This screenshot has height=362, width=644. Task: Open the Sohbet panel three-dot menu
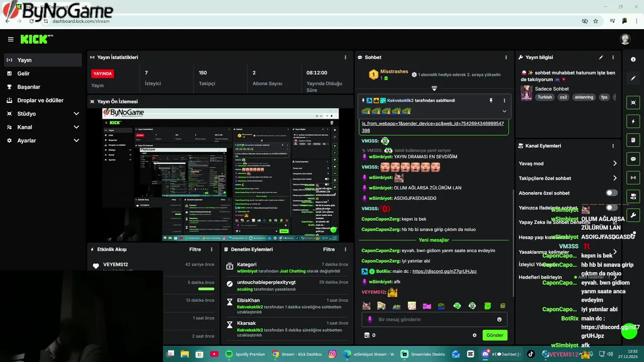tap(506, 57)
